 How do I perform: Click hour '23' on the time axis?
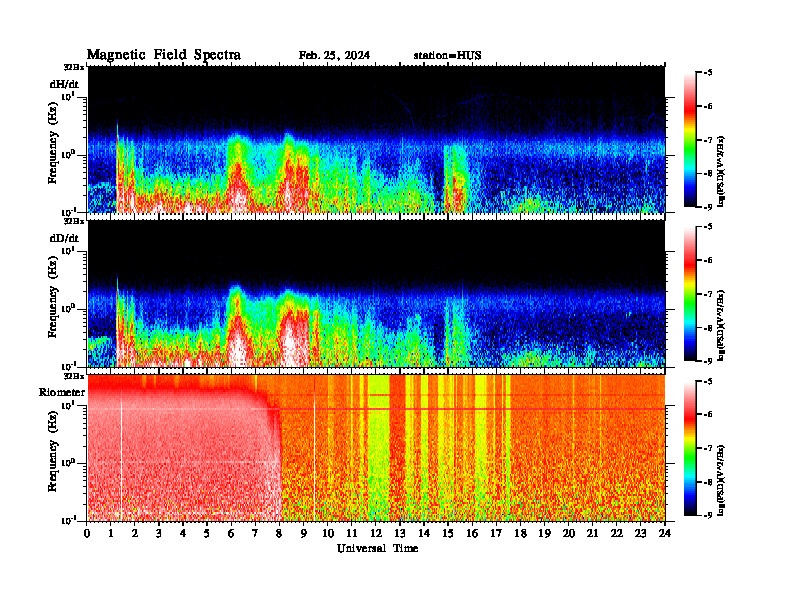point(640,533)
